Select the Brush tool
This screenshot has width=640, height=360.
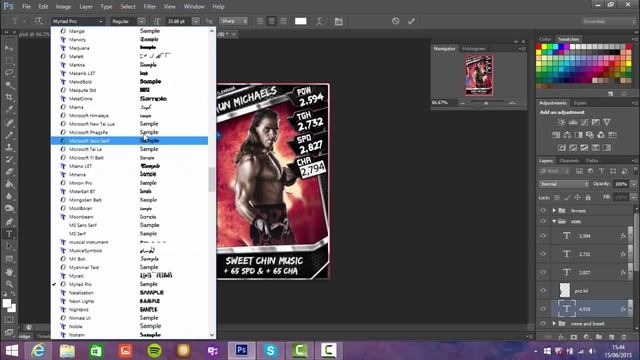tap(9, 135)
